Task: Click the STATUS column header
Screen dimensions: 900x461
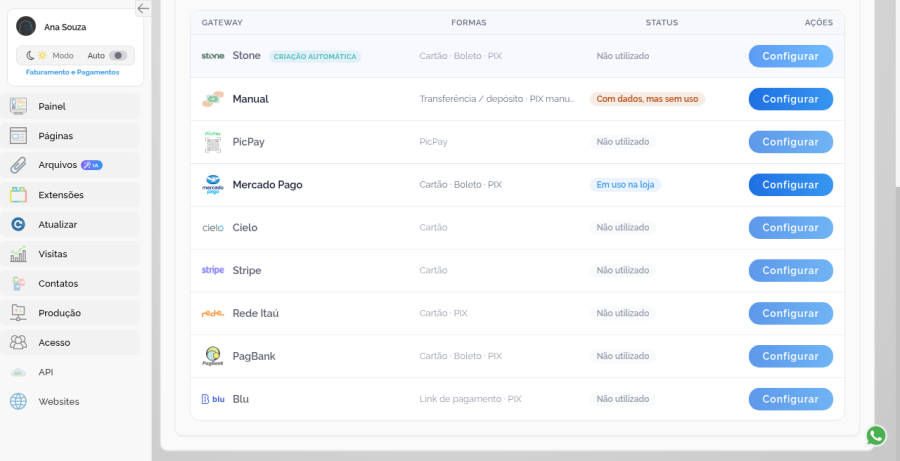Action: [662, 22]
